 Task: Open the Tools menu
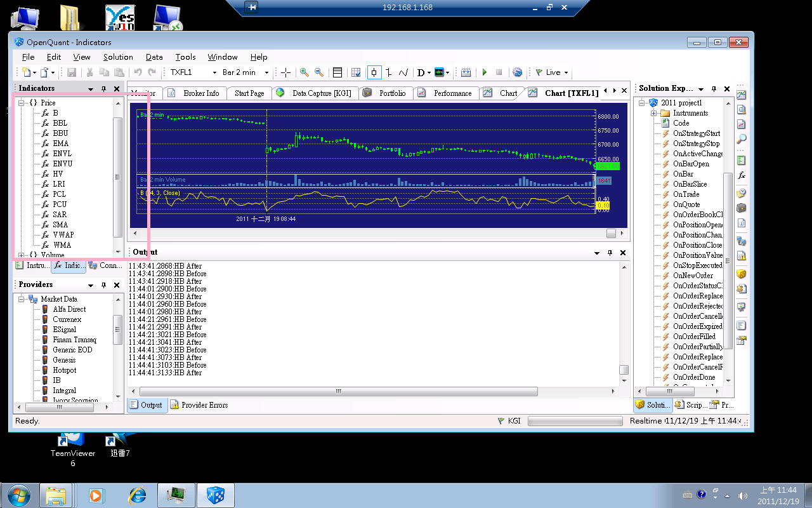pyautogui.click(x=185, y=57)
